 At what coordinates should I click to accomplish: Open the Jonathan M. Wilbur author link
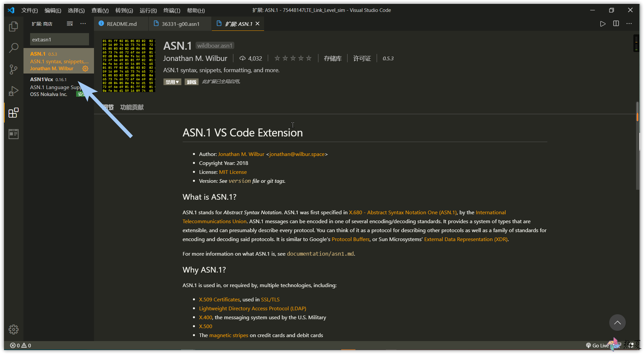[x=241, y=154]
